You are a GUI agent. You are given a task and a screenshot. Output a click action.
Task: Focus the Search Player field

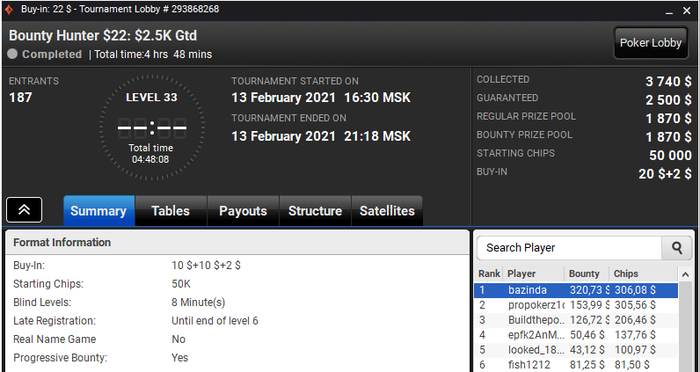[x=569, y=248]
